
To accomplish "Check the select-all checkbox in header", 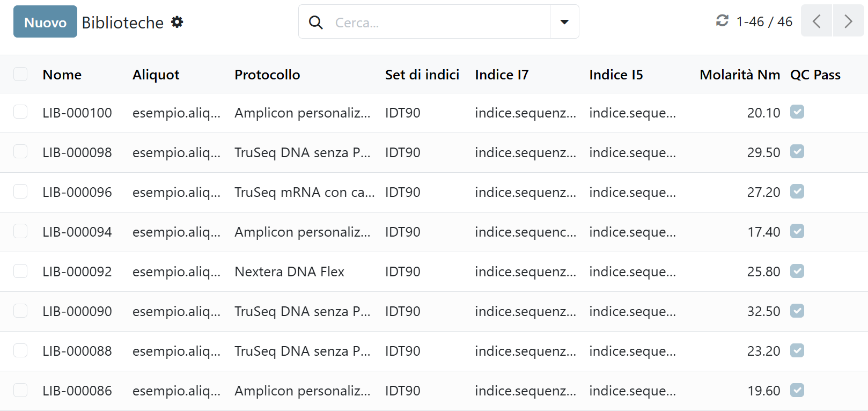I will pyautogui.click(x=20, y=74).
